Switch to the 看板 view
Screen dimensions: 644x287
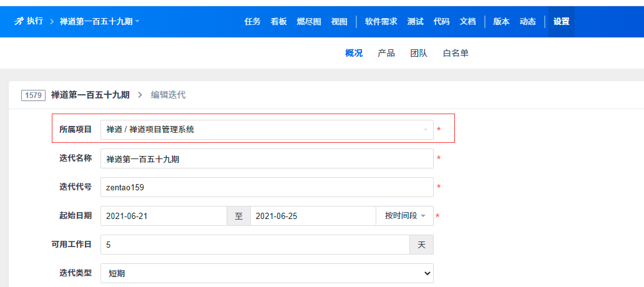(279, 22)
